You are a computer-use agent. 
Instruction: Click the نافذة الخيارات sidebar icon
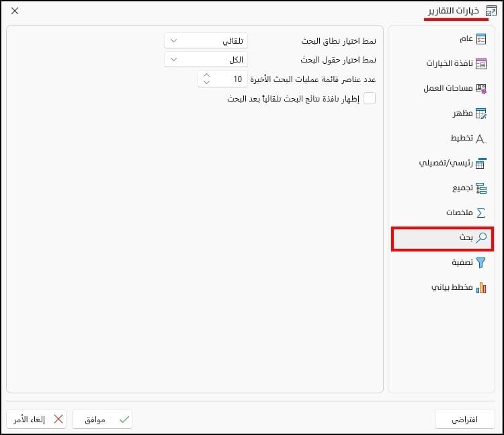point(481,64)
